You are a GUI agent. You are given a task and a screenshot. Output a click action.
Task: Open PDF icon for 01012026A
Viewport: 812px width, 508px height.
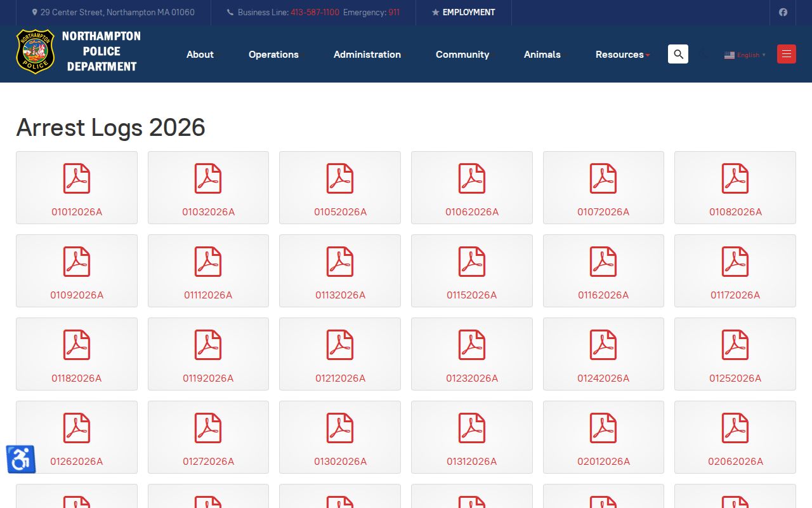77,178
